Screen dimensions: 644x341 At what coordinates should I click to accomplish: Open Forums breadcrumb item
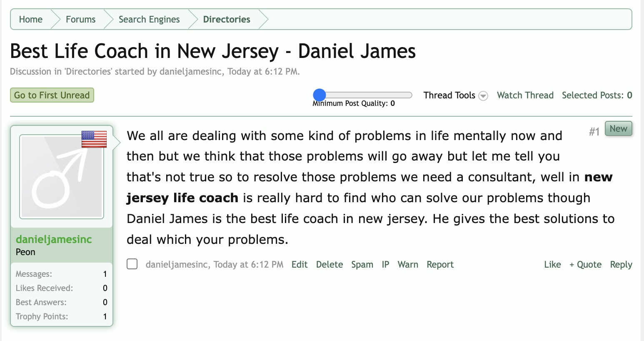click(81, 20)
